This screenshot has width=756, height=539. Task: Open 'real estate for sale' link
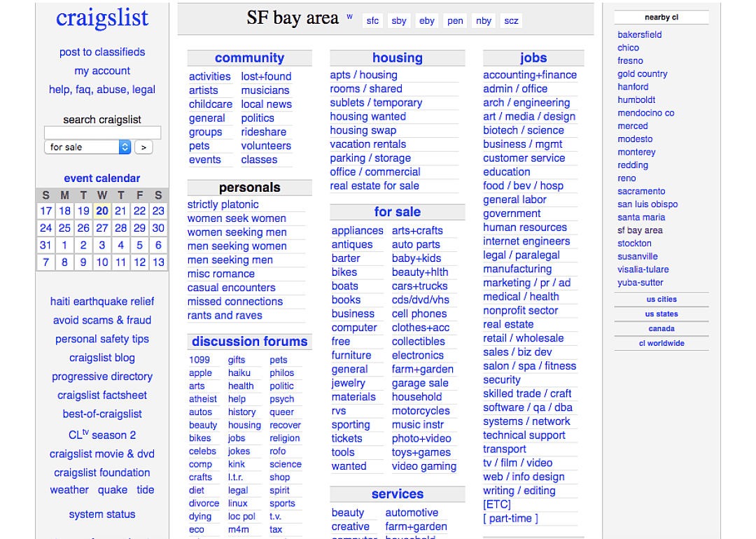coord(374,185)
